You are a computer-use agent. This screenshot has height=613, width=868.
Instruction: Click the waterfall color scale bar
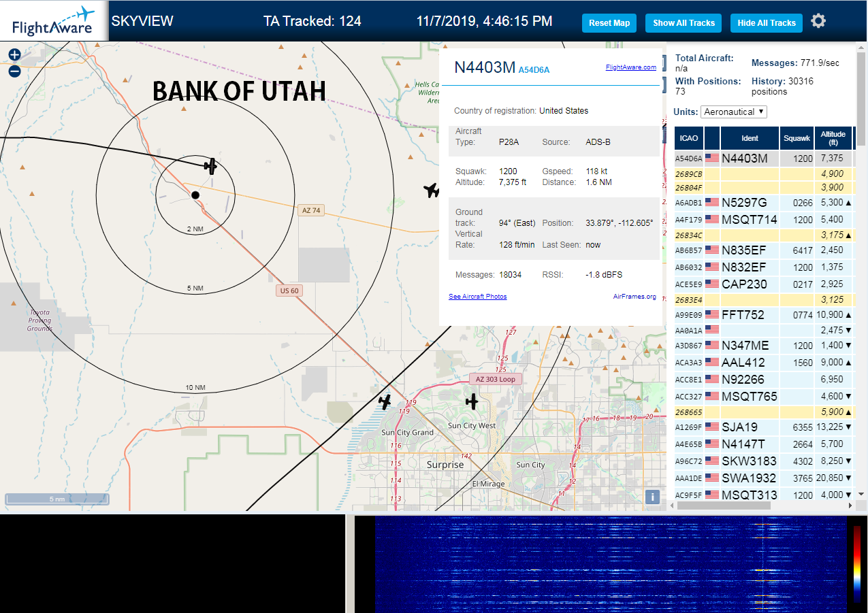click(x=857, y=563)
